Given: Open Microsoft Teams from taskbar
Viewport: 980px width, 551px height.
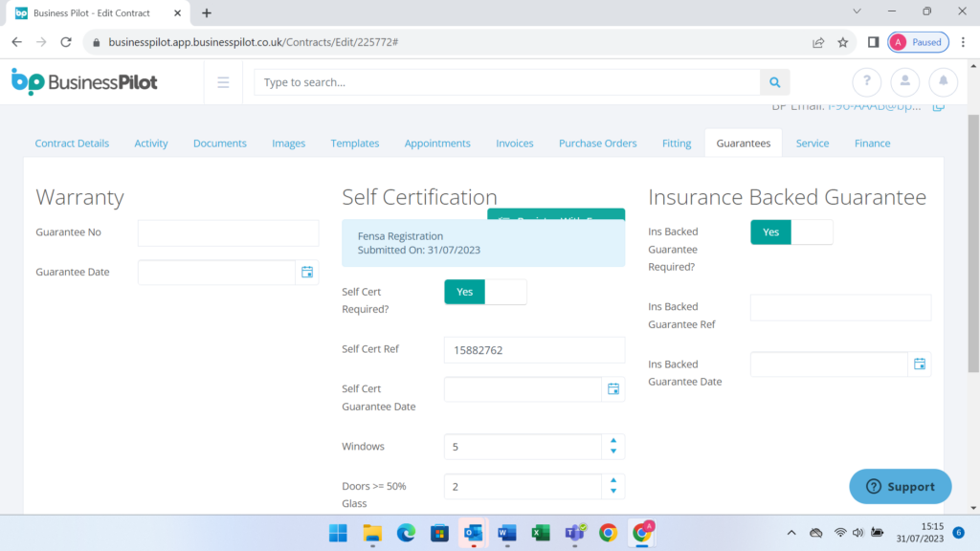Looking at the screenshot, I should click(x=574, y=533).
